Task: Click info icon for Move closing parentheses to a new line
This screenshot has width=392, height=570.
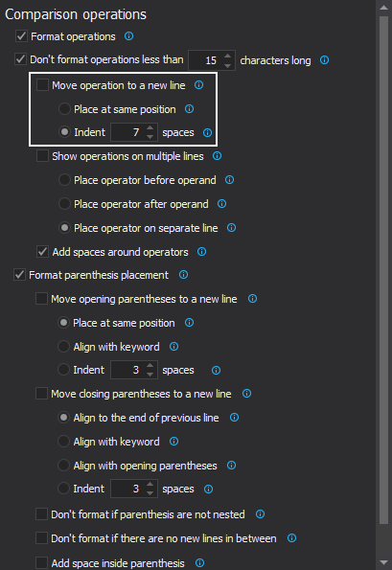Action: pyautogui.click(x=247, y=394)
